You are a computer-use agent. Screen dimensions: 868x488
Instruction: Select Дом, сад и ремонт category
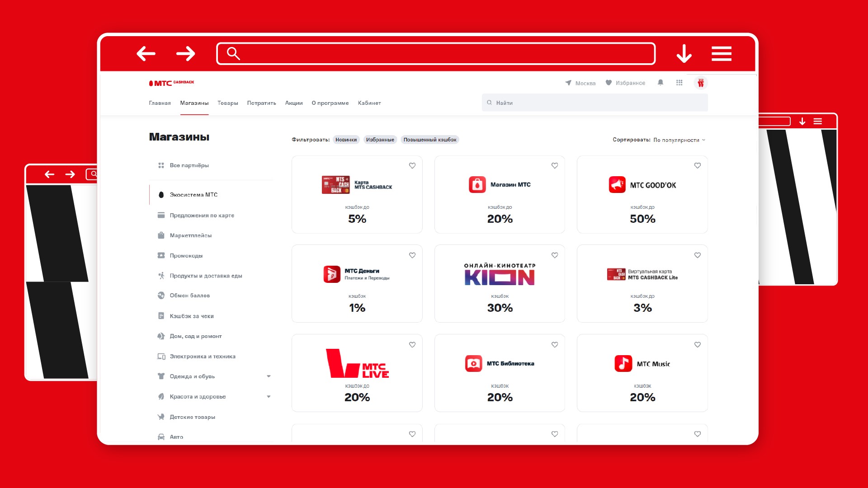point(189,336)
